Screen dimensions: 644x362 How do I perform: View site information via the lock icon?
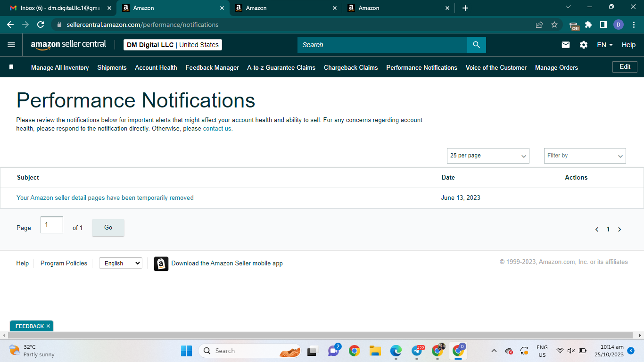(59, 25)
